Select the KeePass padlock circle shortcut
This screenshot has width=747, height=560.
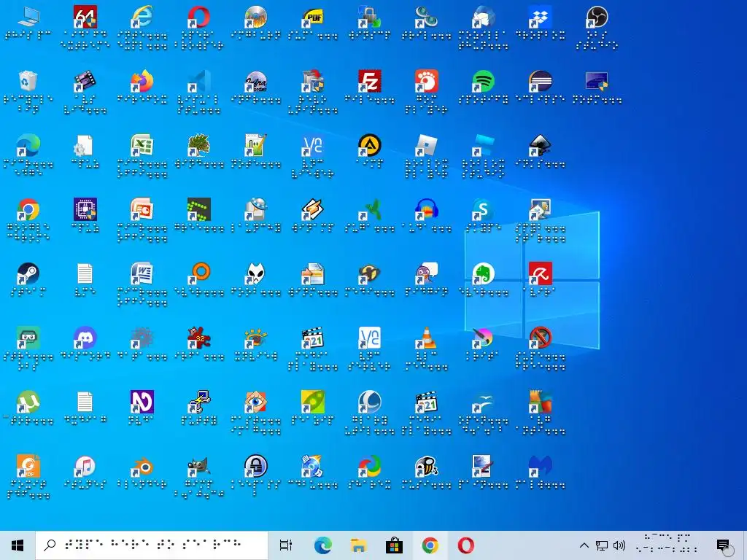coord(256,467)
